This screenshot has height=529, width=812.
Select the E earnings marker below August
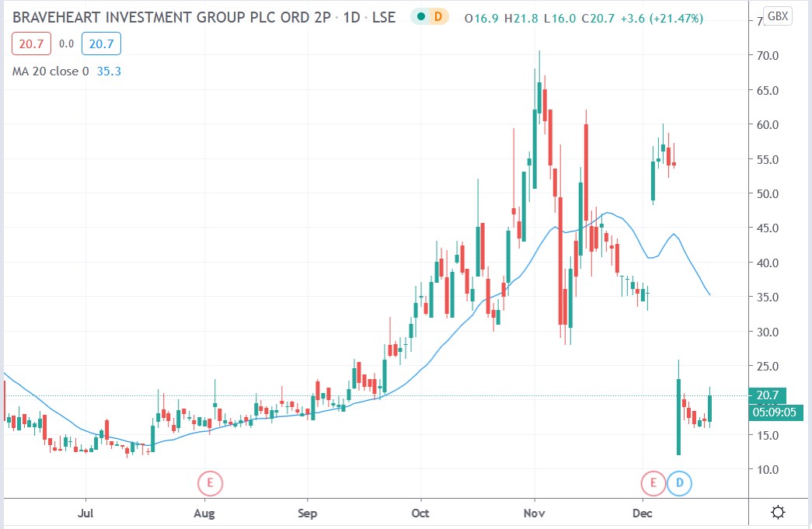click(x=209, y=482)
